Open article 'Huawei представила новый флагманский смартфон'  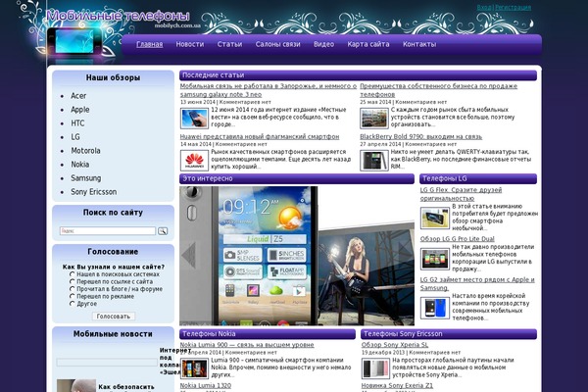pos(260,136)
